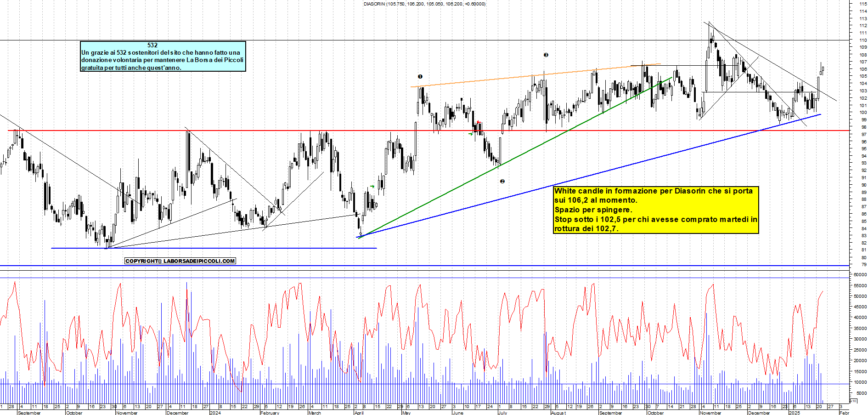Image resolution: width=868 pixels, height=415 pixels.
Task: Click the small red arrow near the June candles
Action: pos(479,122)
